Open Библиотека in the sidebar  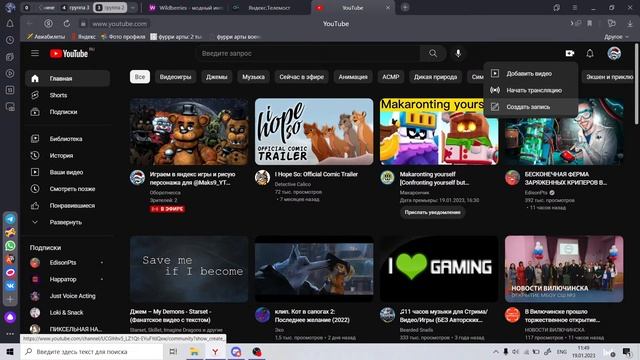67,139
